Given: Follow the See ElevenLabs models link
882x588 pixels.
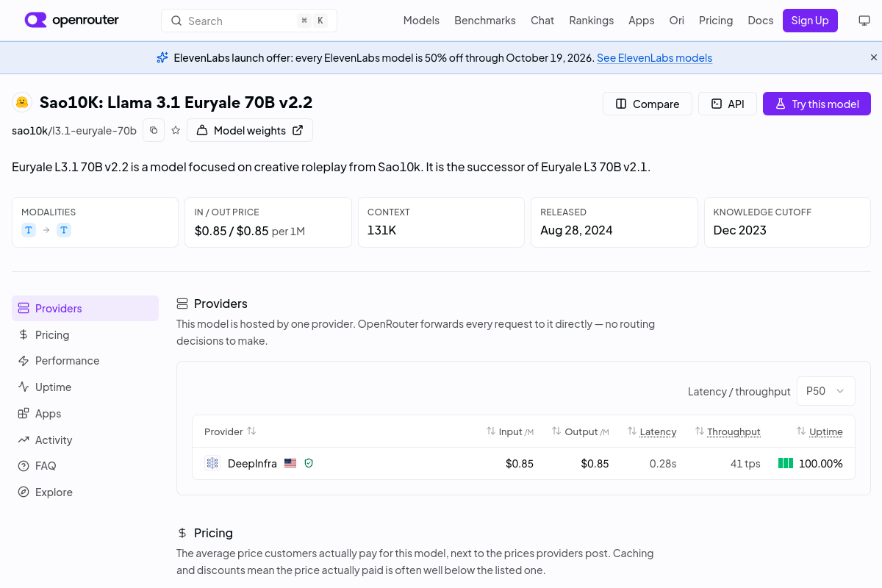Looking at the screenshot, I should (654, 58).
